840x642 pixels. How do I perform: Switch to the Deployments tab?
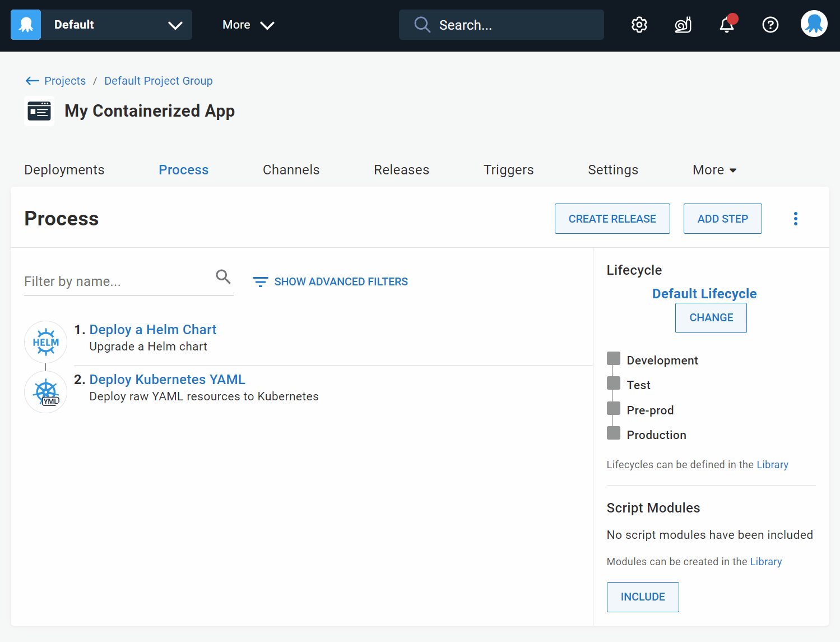click(64, 169)
